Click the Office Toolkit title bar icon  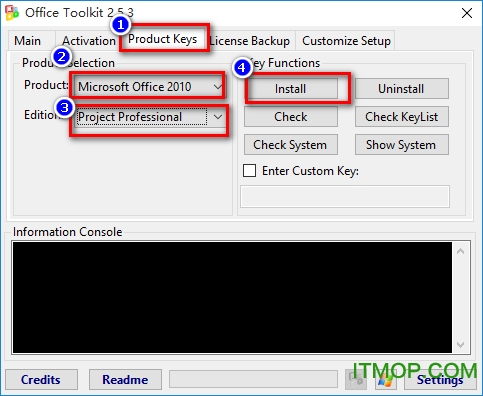[12, 13]
